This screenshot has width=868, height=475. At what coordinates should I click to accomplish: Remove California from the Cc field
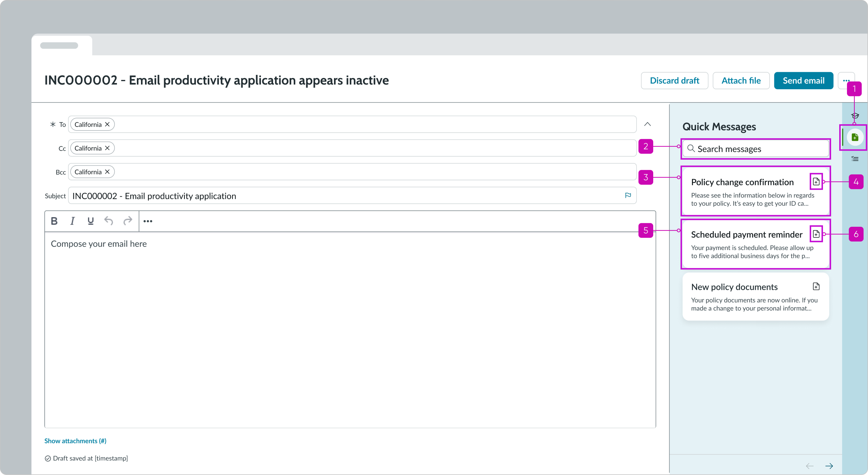click(107, 148)
